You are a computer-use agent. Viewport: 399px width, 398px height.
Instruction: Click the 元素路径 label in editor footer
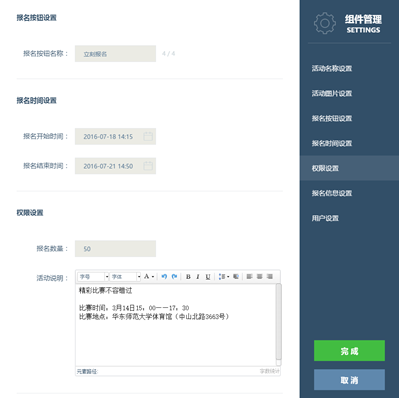tap(87, 371)
